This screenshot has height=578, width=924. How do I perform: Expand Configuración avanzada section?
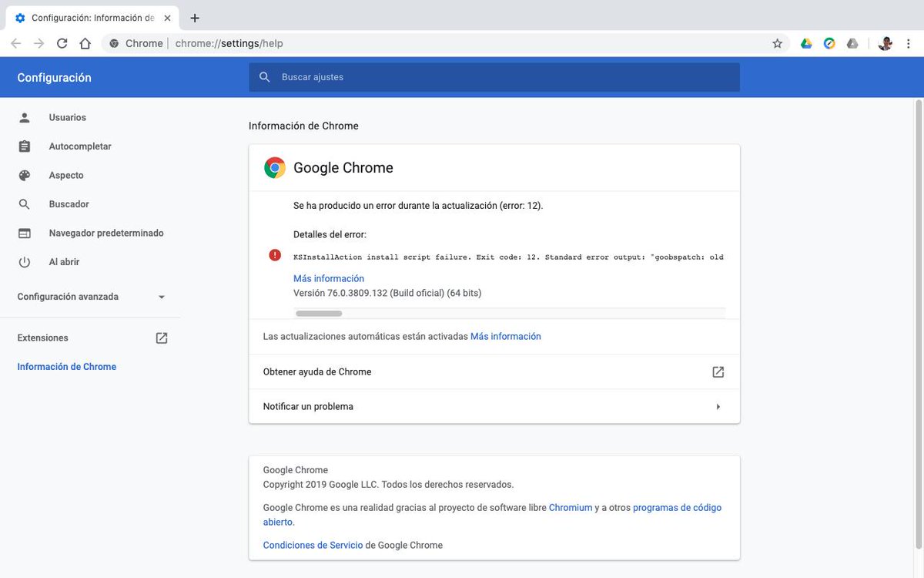[92, 297]
